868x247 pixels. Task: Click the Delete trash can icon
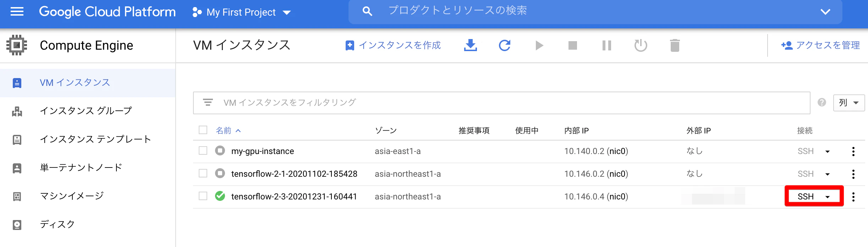point(675,45)
